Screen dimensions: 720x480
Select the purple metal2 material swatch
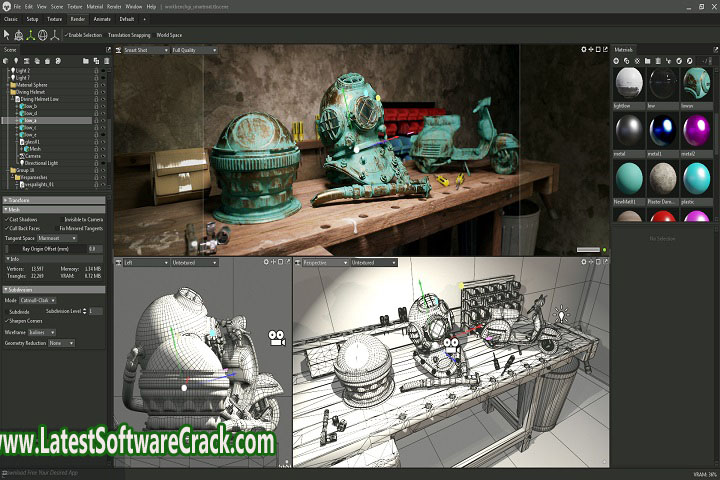point(694,130)
